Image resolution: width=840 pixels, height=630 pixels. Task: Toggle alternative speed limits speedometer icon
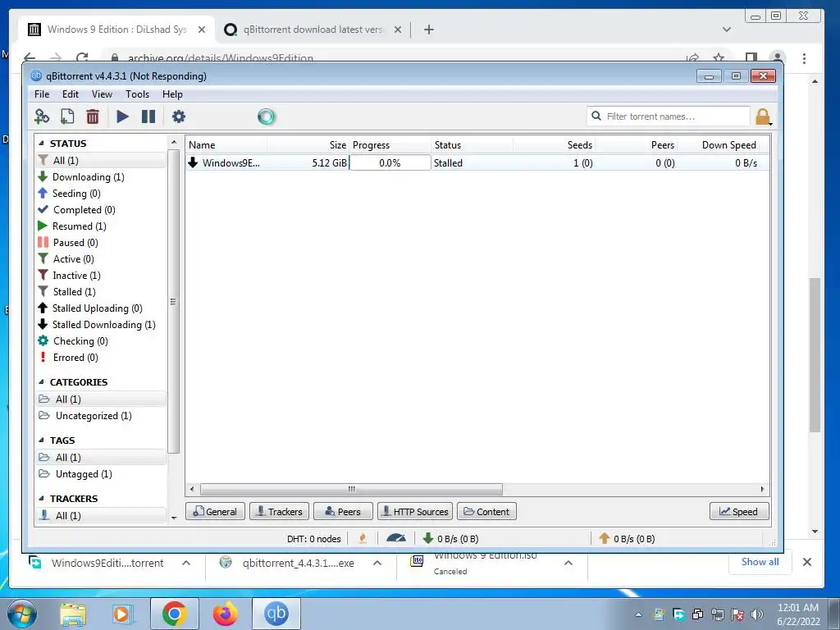tap(396, 538)
